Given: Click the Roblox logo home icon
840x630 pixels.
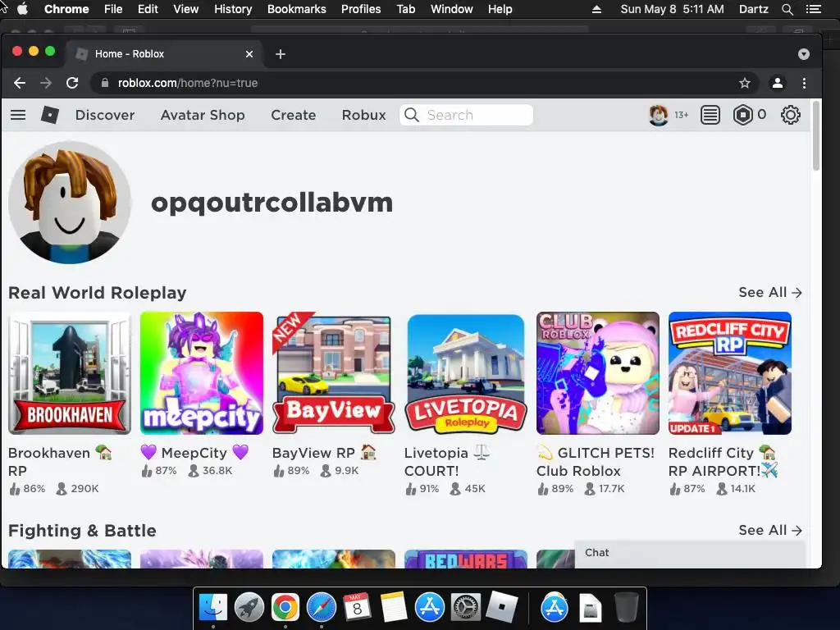Looking at the screenshot, I should [50, 115].
